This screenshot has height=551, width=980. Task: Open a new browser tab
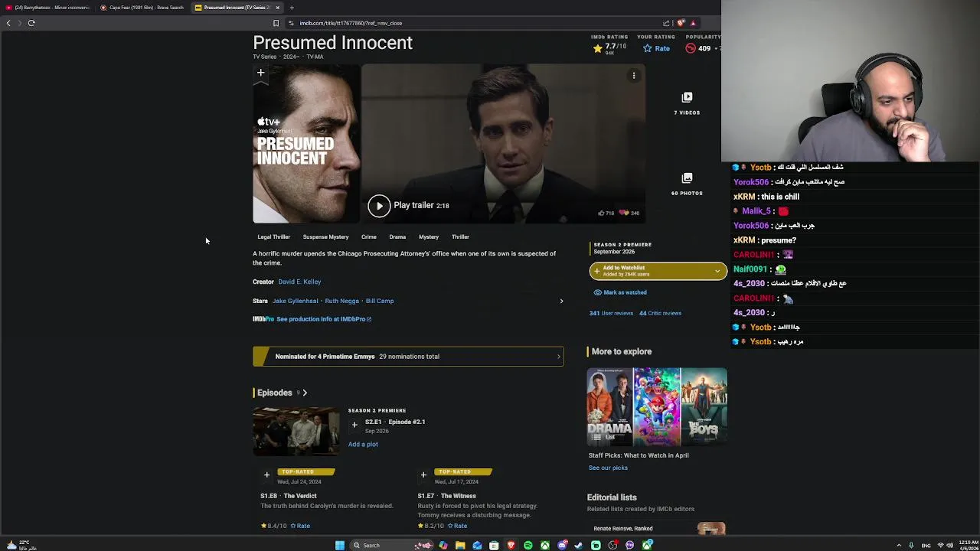point(292,8)
